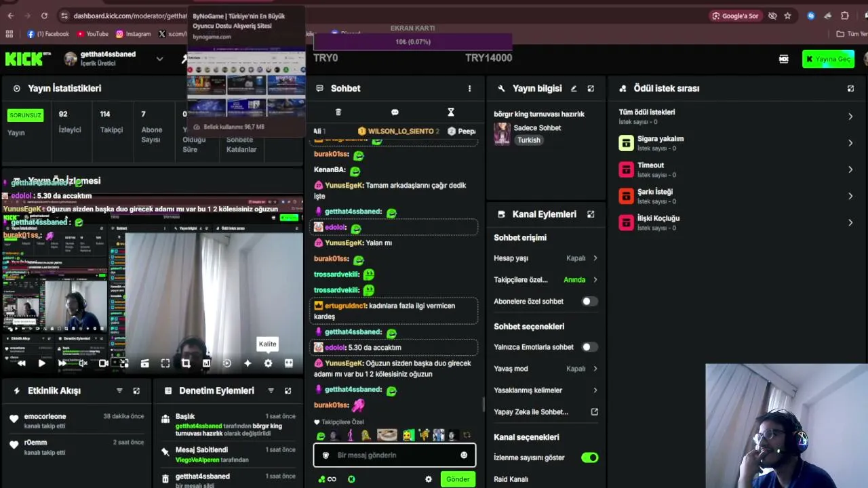Click the clear chat trash icon
The width and height of the screenshot is (868, 488).
(338, 113)
